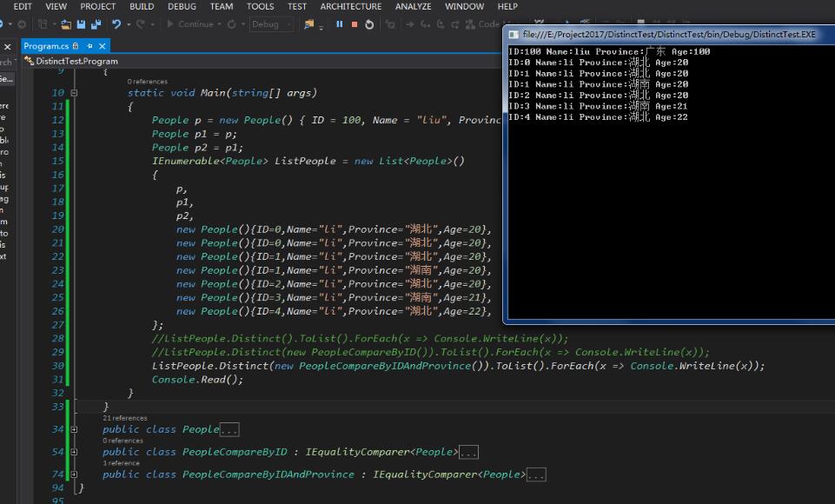
Task: Restart the debugging session icon
Action: pyautogui.click(x=369, y=24)
